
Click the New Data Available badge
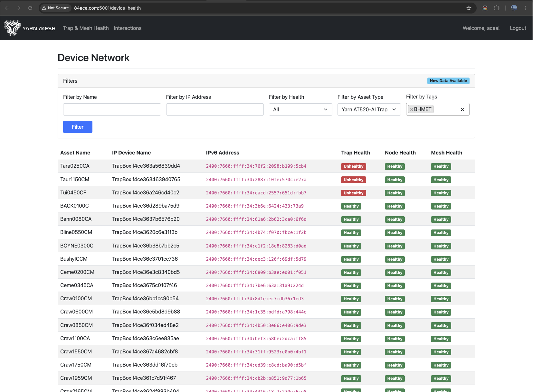coord(448,81)
